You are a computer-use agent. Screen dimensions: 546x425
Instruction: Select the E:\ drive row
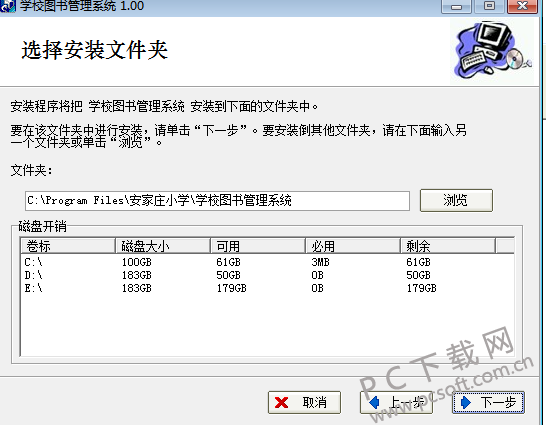[x=267, y=288]
